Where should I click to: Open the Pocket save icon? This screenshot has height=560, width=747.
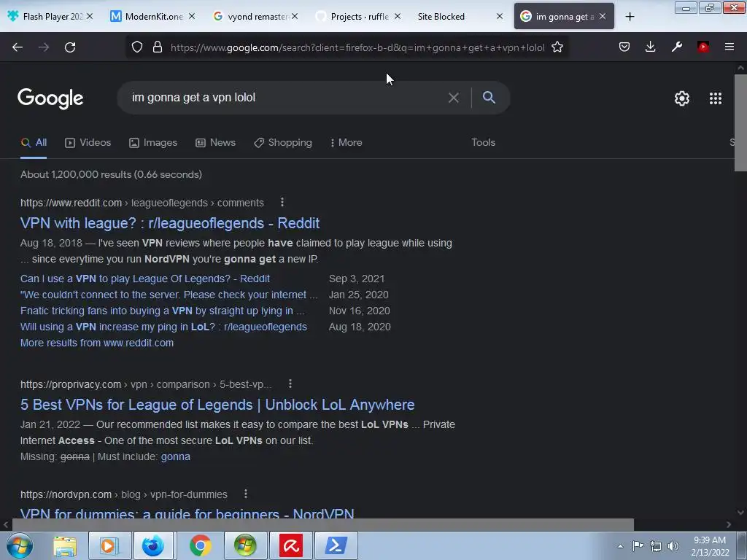[x=624, y=47]
